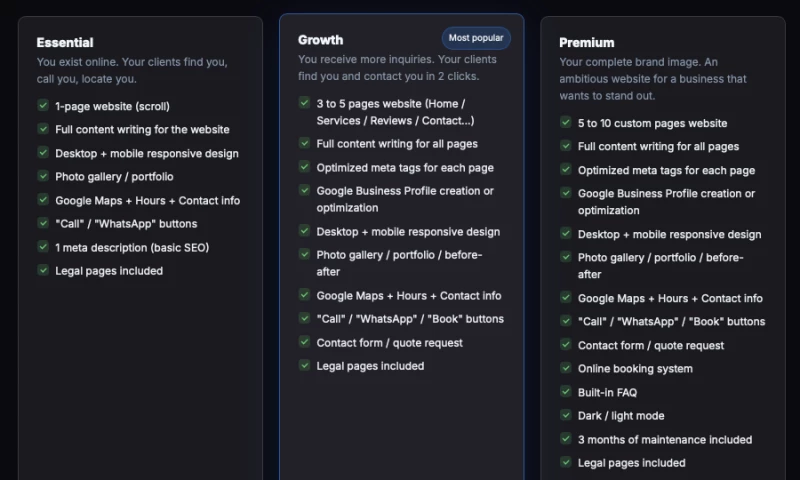
Task: Click the checkmark next to Contact form / quote request in Growth
Action: click(304, 342)
